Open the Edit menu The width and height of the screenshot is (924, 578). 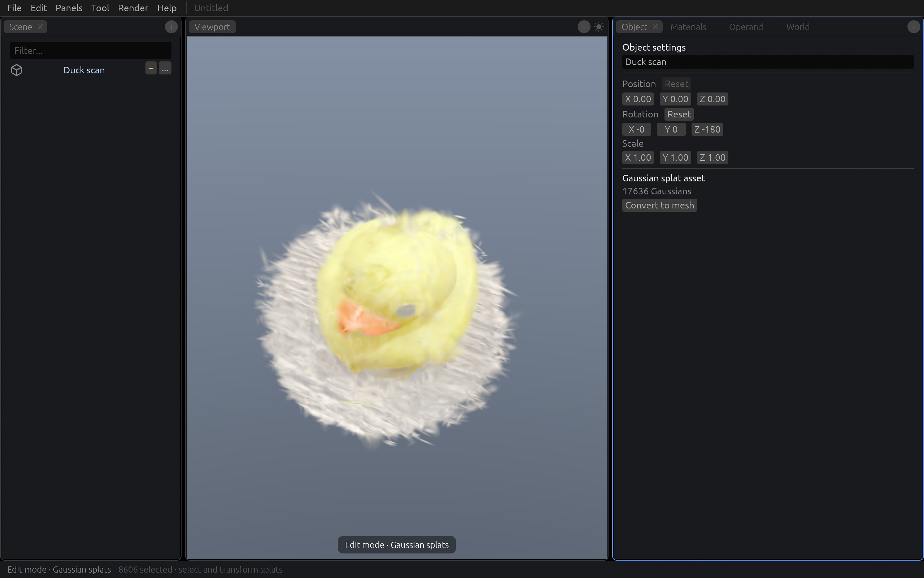click(39, 8)
